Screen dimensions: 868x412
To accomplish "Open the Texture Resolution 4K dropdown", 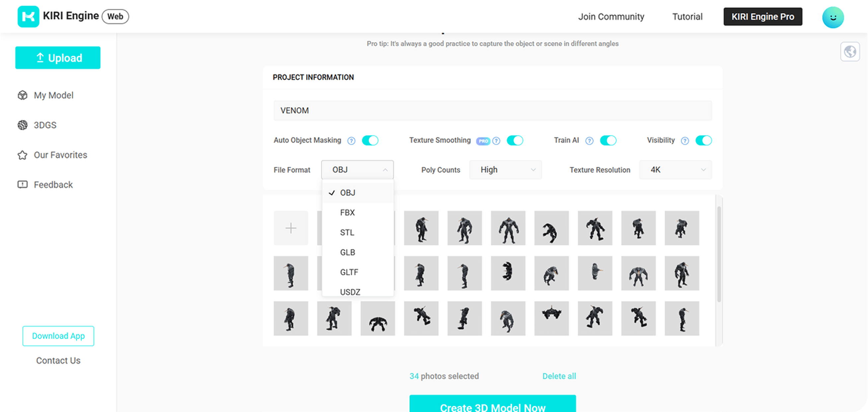I will 675,170.
